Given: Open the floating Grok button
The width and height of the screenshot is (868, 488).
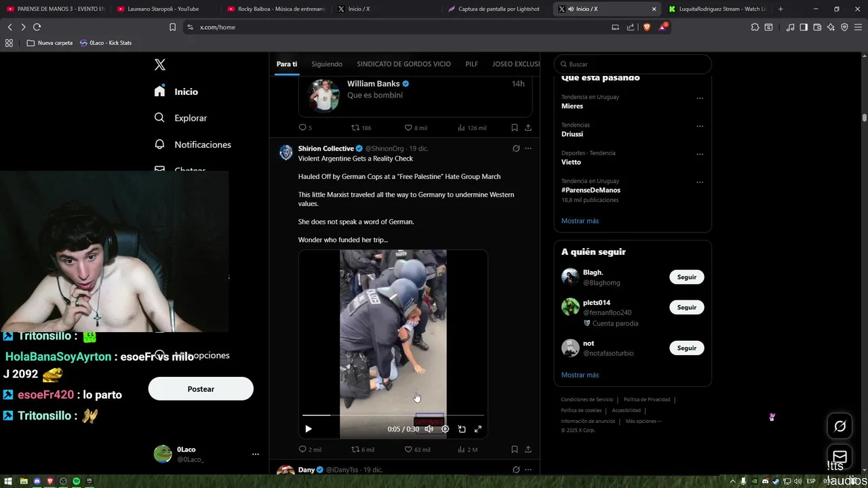Looking at the screenshot, I should (840, 426).
